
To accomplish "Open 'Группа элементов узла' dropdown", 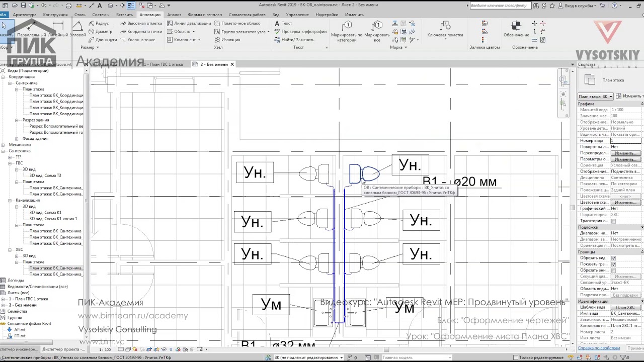I will [242, 31].
